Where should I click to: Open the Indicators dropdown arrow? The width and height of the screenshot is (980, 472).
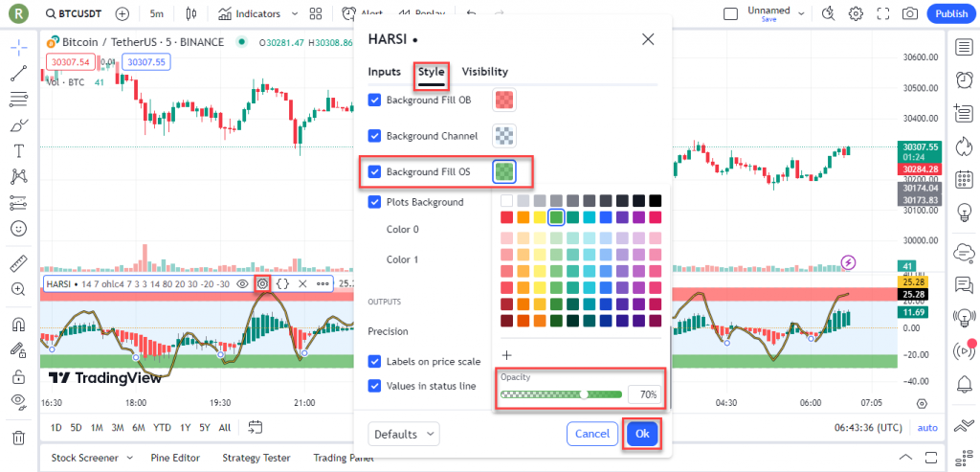295,13
